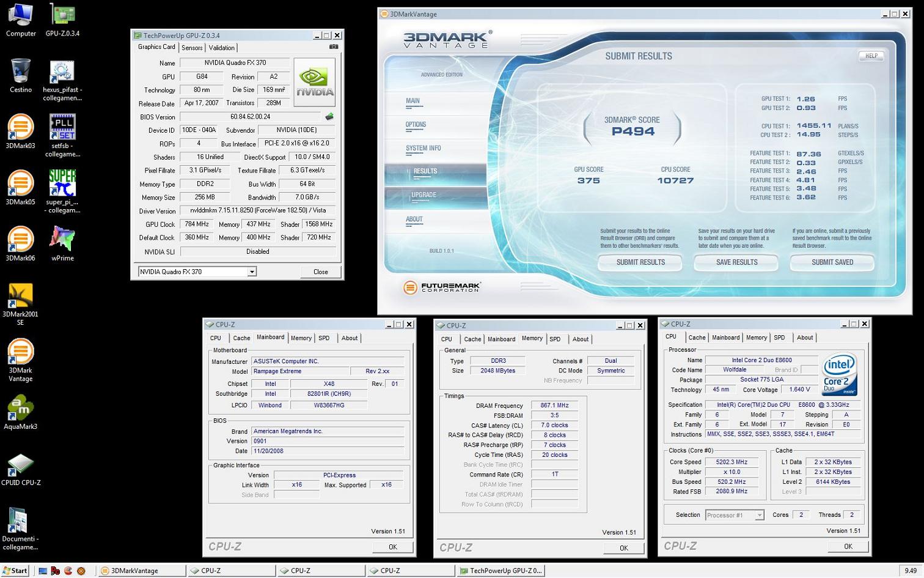Click Show Desktop quick launch icon
Image resolution: width=924 pixels, height=578 pixels.
point(43,571)
